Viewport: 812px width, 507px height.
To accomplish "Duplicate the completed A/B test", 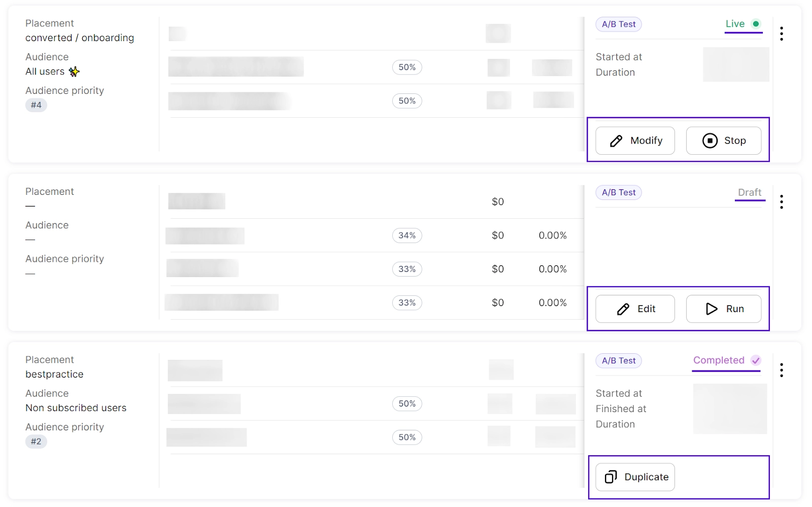I will point(635,477).
